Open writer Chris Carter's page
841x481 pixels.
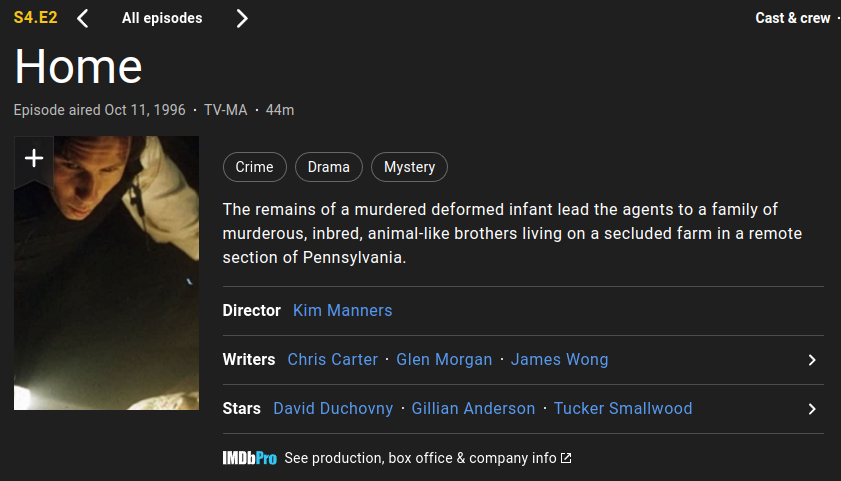(x=332, y=359)
